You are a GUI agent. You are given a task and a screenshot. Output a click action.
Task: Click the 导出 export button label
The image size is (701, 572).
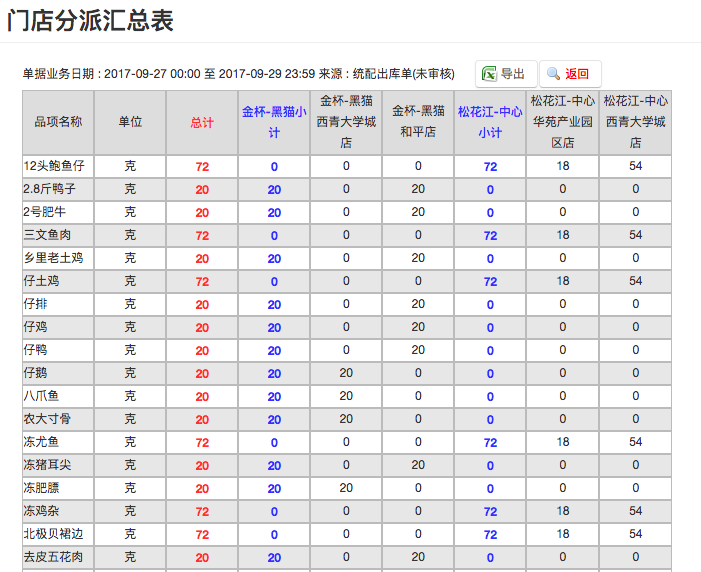click(x=512, y=74)
